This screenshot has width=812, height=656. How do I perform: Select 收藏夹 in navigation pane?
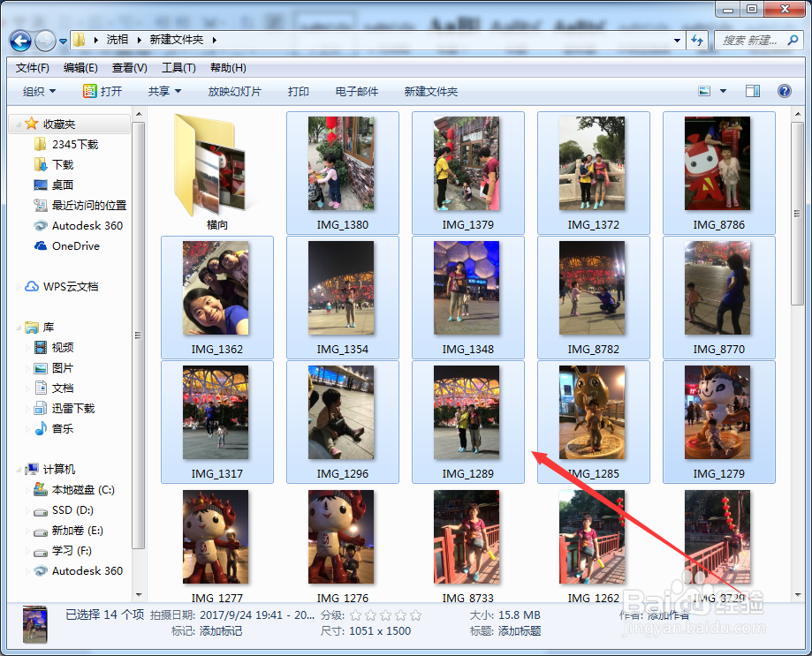[70, 124]
